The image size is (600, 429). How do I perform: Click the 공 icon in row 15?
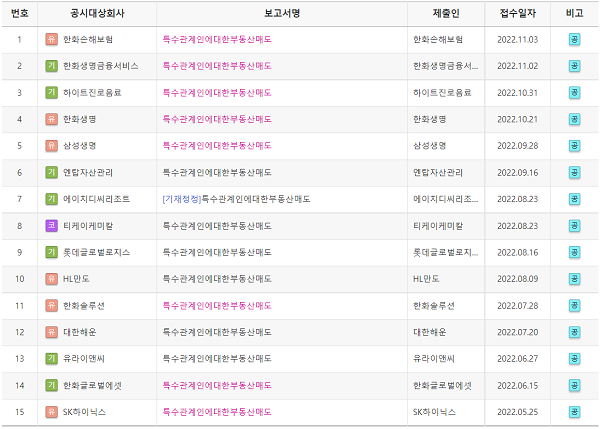coord(574,412)
